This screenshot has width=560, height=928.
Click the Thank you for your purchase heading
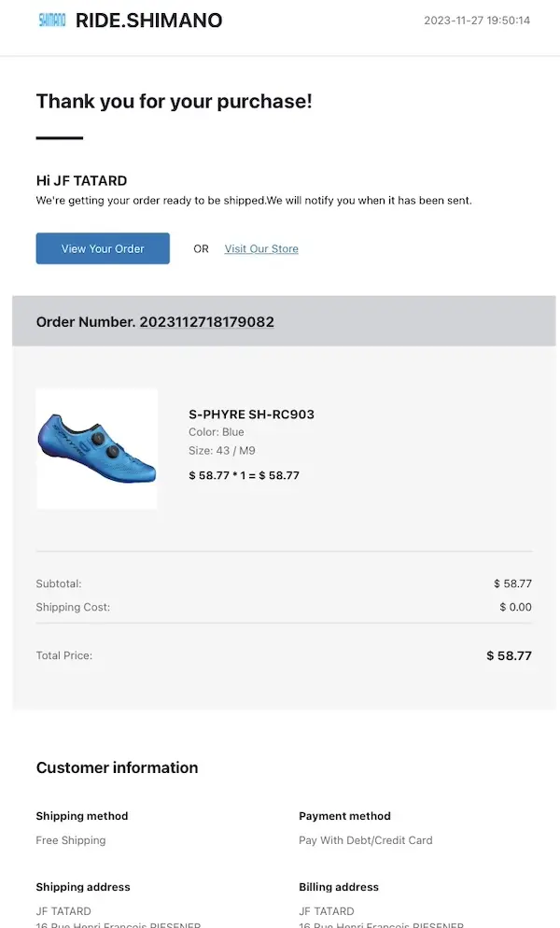point(174,102)
